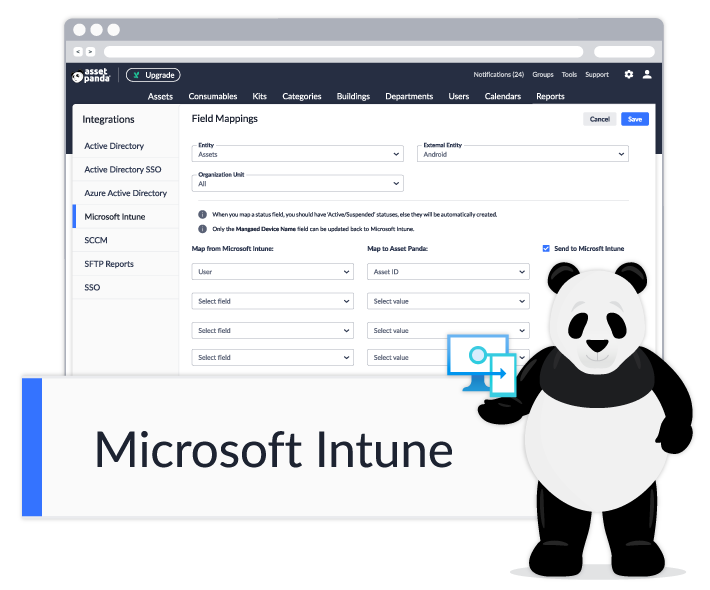
Task: Click the status field info icon
Action: (x=202, y=215)
